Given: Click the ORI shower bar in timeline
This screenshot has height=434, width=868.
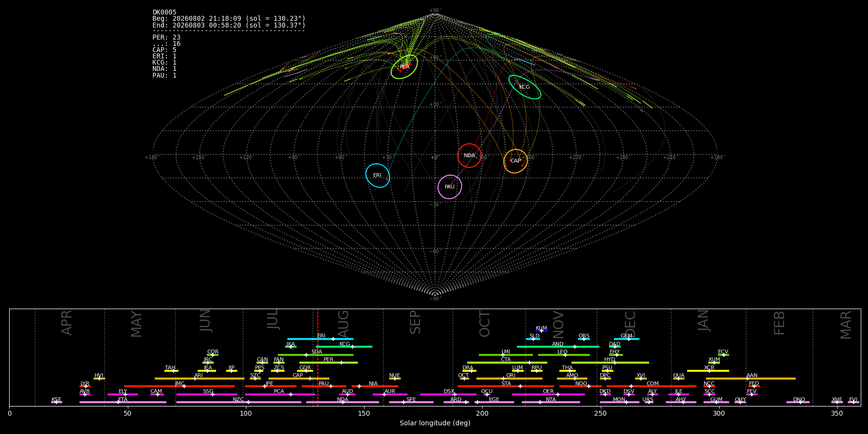Looking at the screenshot, I should [x=509, y=379].
